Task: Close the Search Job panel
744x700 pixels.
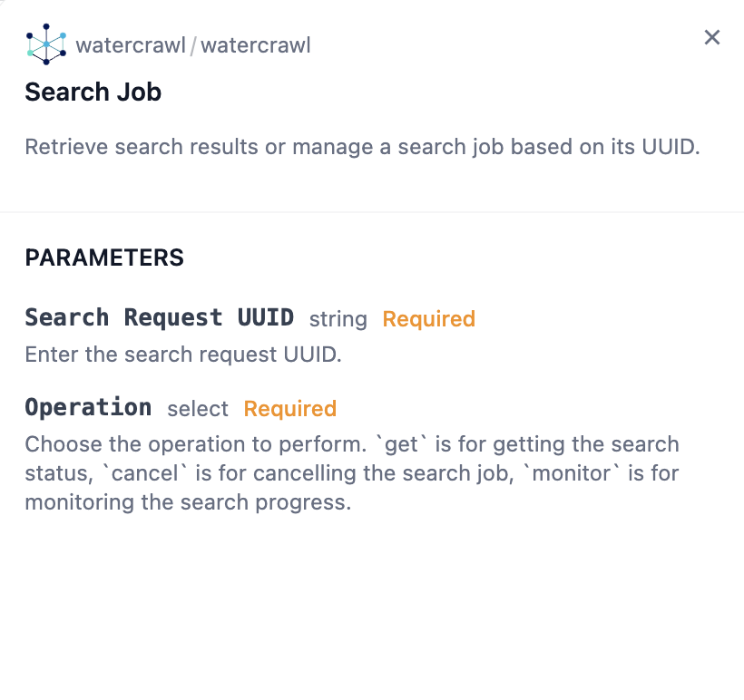Action: [x=712, y=37]
